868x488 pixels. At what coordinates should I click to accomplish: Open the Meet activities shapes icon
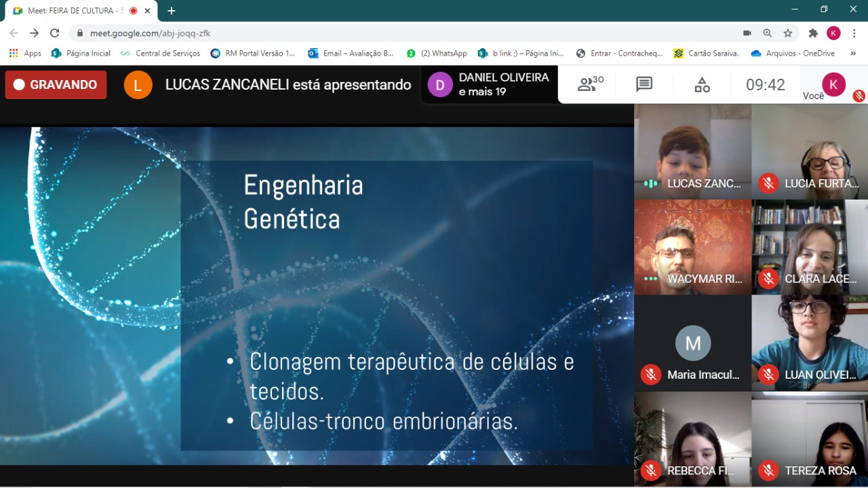[x=702, y=85]
